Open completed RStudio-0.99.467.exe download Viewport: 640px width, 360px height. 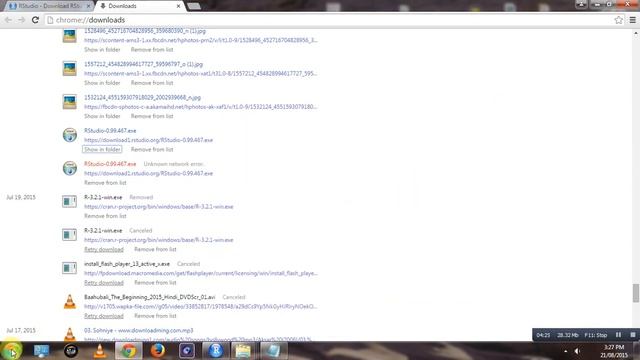pos(110,131)
